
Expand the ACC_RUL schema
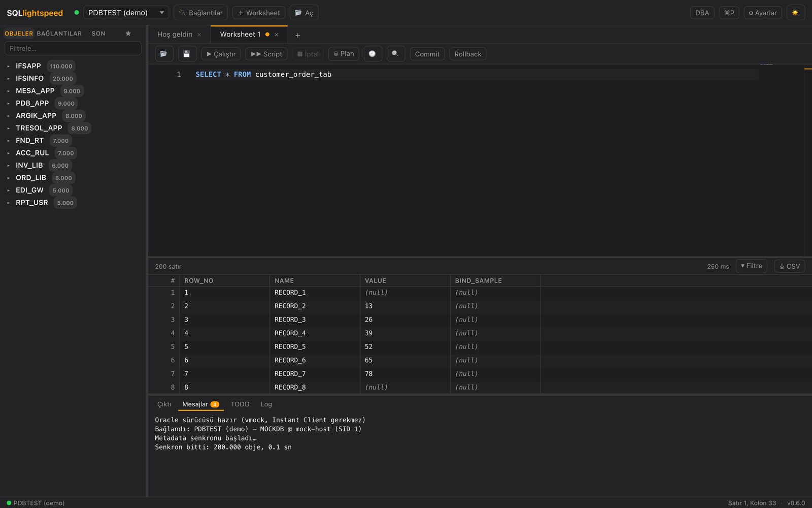click(x=9, y=153)
